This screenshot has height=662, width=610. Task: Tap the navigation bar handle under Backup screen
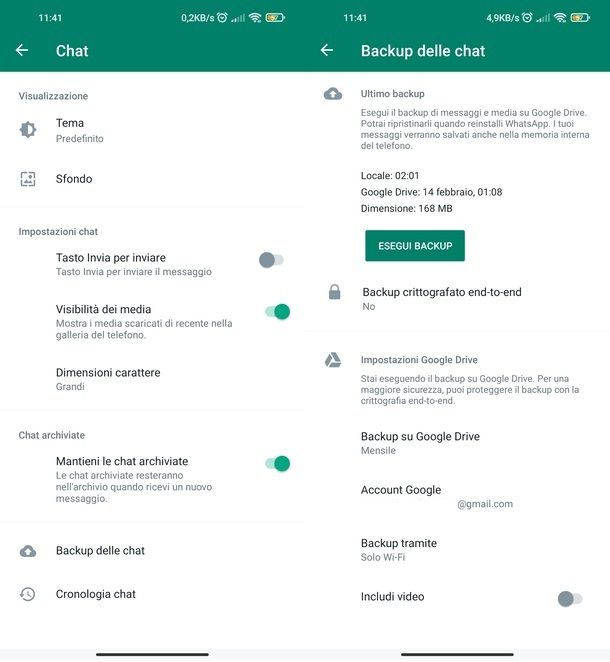pyautogui.click(x=457, y=654)
